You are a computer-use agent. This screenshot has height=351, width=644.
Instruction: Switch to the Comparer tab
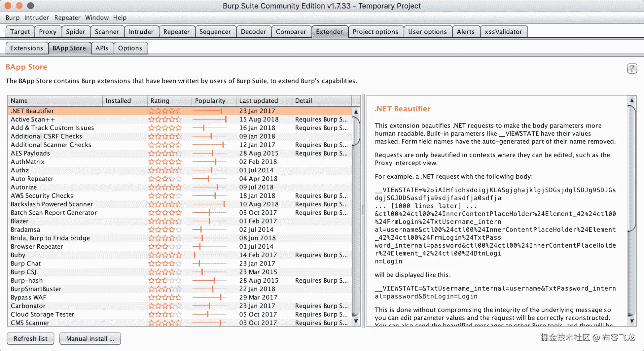(x=291, y=32)
